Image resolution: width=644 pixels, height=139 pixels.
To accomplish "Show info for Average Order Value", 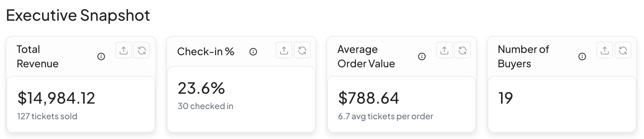I will [422, 57].
